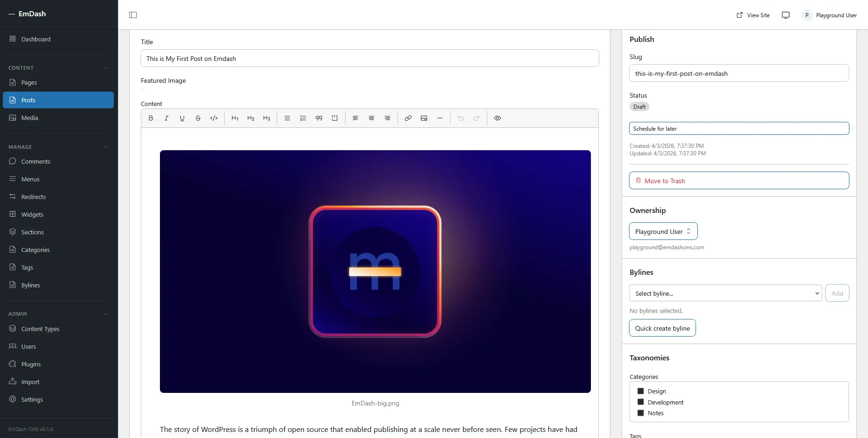
Task: Apply strikethrough formatting
Action: coord(198,118)
